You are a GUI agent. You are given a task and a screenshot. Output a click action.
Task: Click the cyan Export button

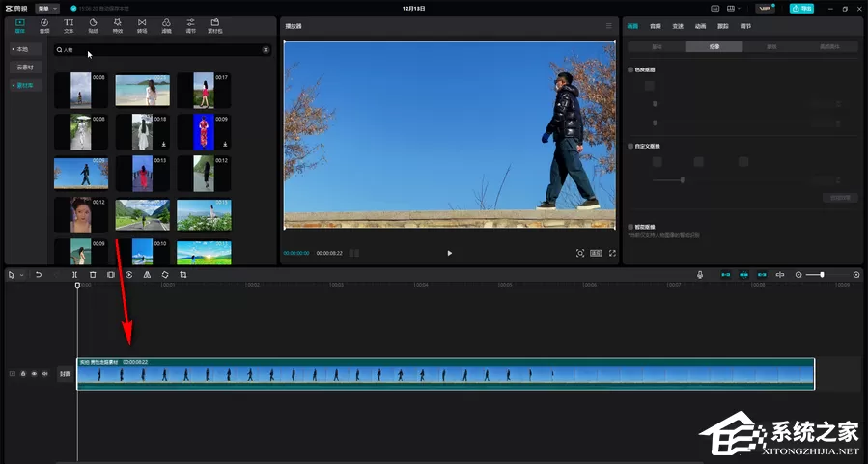point(801,9)
